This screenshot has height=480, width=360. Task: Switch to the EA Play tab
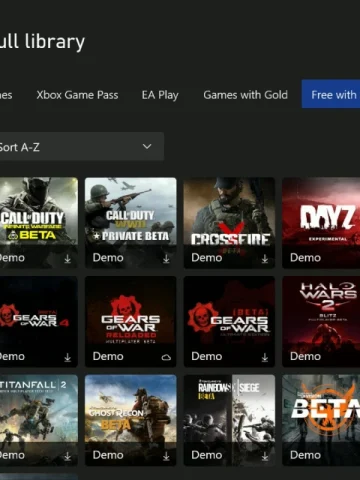tap(160, 95)
